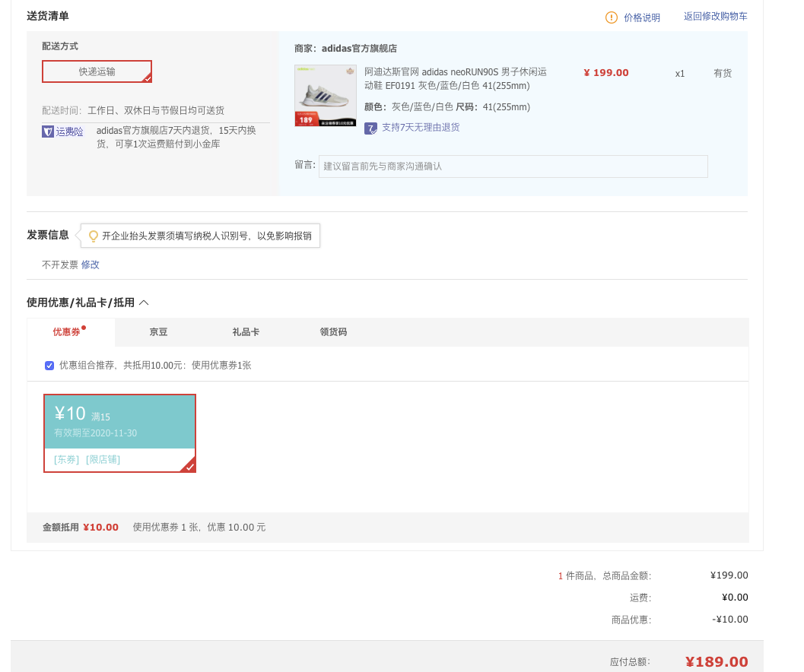The height and width of the screenshot is (672, 804).
Task: Focus the 留言 message input field
Action: tap(513, 166)
